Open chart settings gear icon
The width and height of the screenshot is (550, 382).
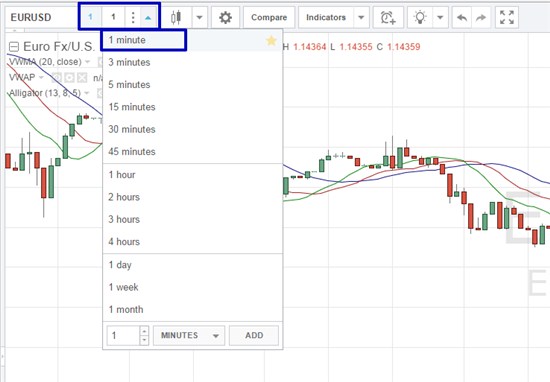pyautogui.click(x=225, y=17)
